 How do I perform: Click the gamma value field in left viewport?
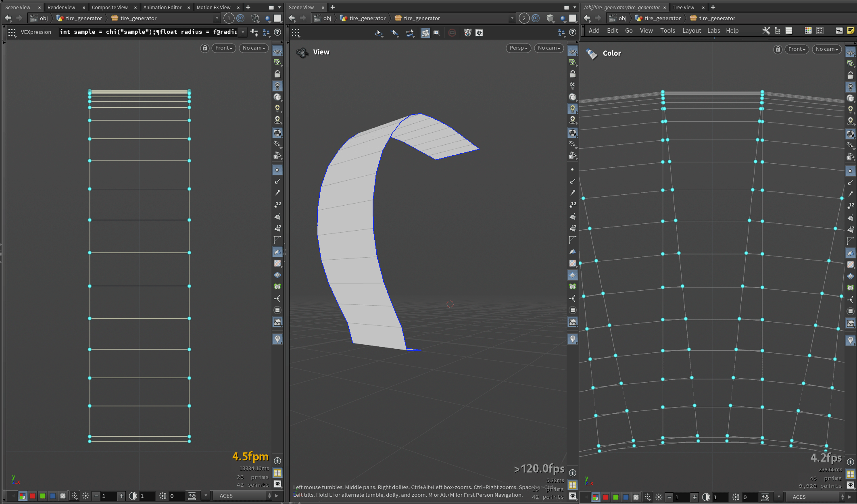coord(147,496)
